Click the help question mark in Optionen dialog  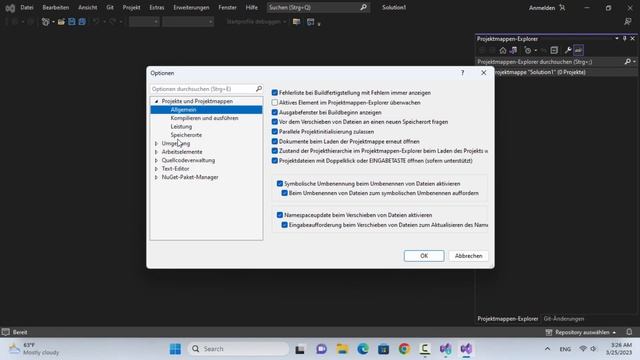click(462, 73)
